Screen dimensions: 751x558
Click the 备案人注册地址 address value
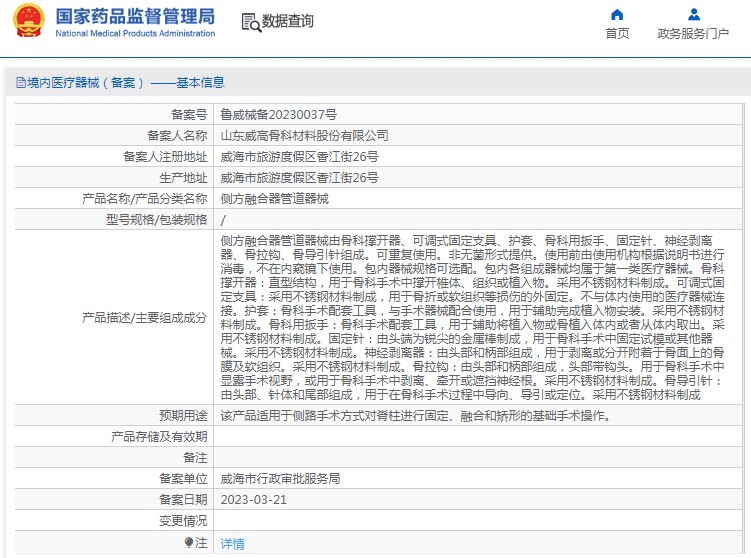point(299,157)
